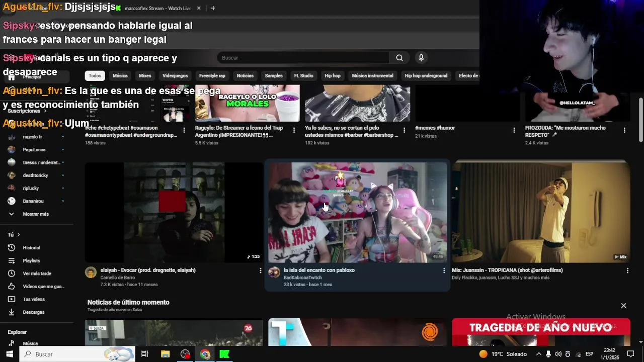
Task: Open TRAGEDIA DE AÑO NUEVO news thumbnail
Action: coord(541,332)
